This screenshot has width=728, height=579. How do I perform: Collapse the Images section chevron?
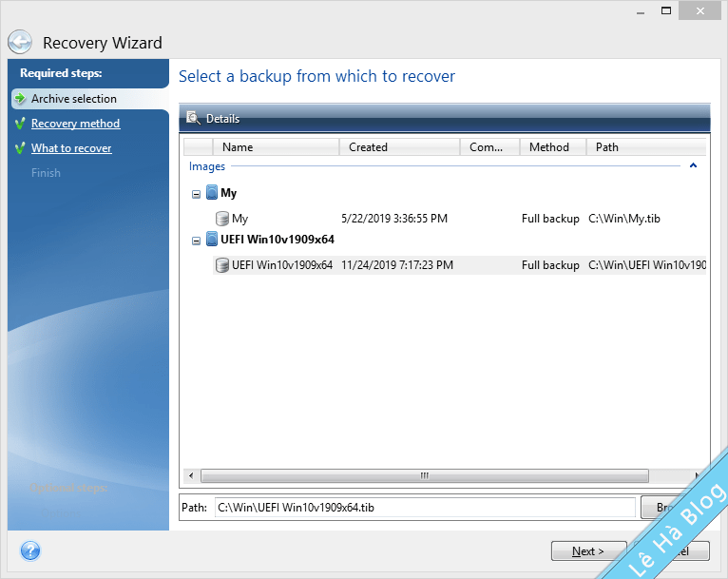pyautogui.click(x=693, y=165)
